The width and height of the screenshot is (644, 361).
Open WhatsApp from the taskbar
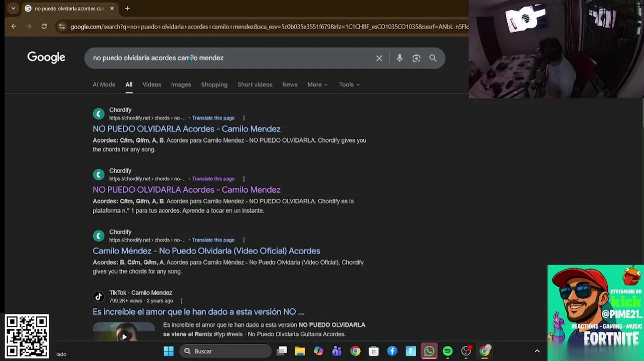coord(429,351)
